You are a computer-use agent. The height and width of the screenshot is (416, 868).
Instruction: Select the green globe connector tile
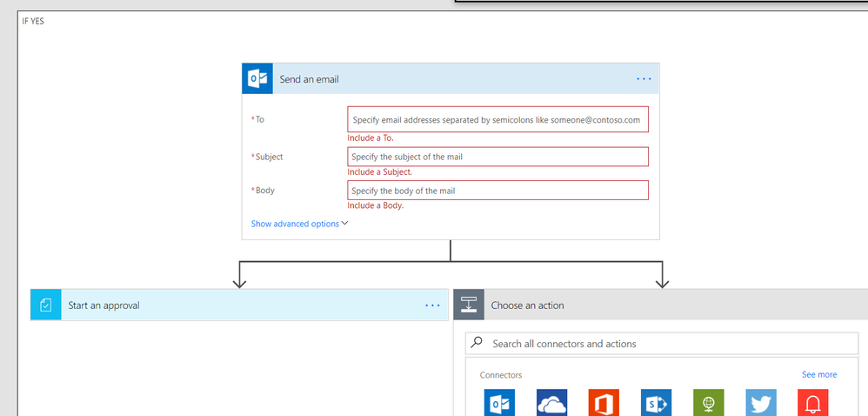click(x=708, y=403)
